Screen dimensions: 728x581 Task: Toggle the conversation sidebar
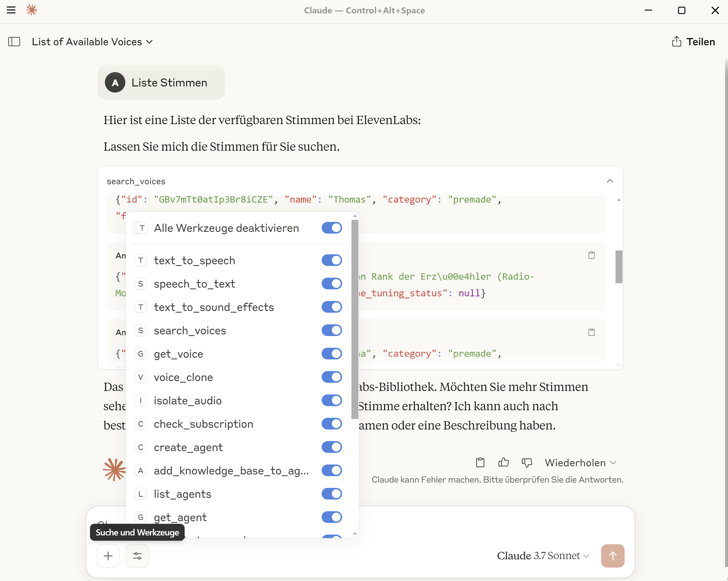[14, 41]
